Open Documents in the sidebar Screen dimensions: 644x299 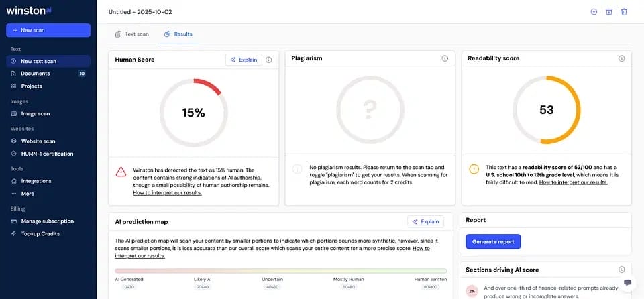click(x=35, y=74)
